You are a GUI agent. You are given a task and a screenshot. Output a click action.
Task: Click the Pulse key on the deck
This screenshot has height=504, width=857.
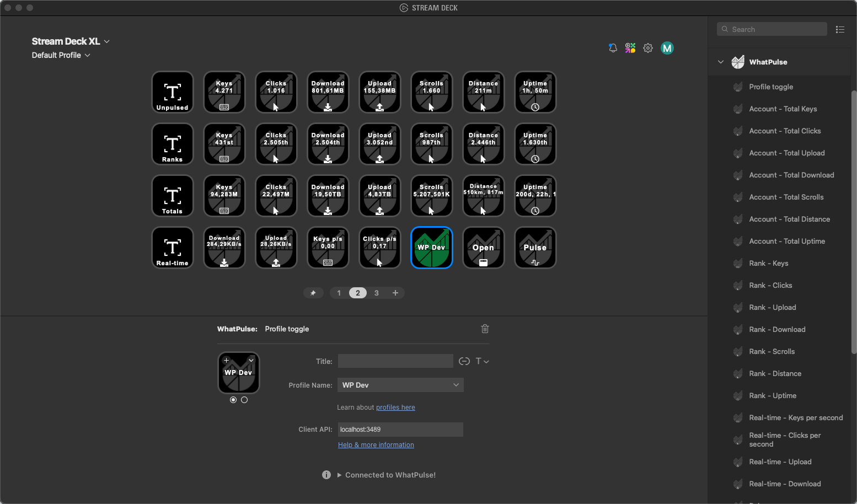(535, 248)
